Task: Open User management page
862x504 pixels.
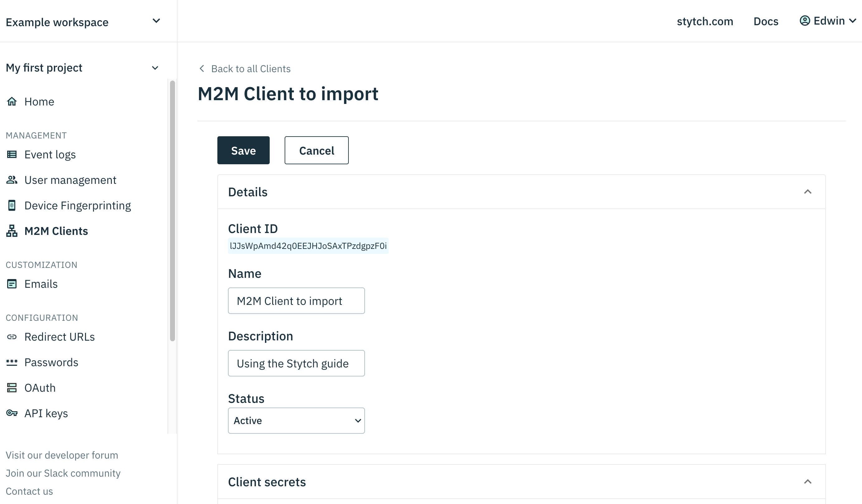Action: pyautogui.click(x=70, y=180)
